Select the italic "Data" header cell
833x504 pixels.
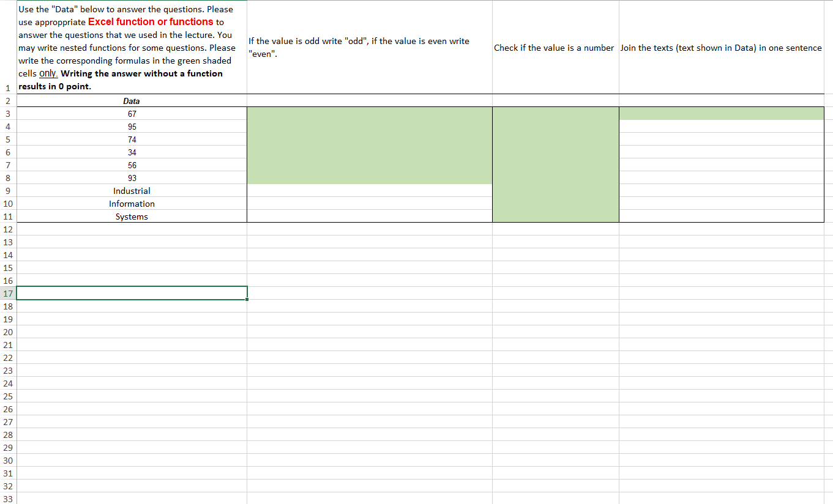pyautogui.click(x=132, y=101)
